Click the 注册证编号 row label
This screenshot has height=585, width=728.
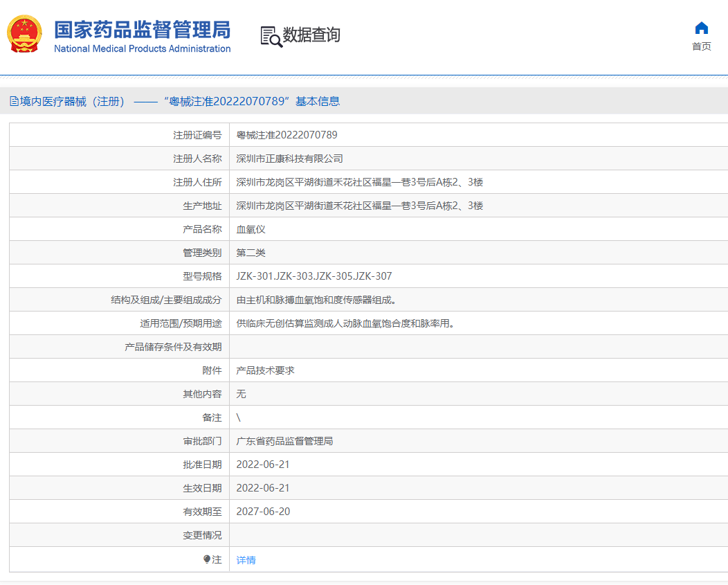(197, 135)
